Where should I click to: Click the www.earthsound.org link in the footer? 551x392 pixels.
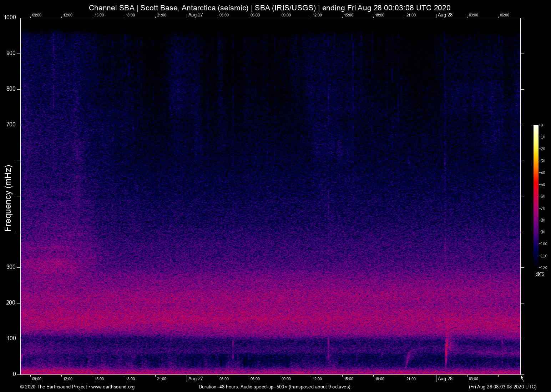pyautogui.click(x=113, y=387)
